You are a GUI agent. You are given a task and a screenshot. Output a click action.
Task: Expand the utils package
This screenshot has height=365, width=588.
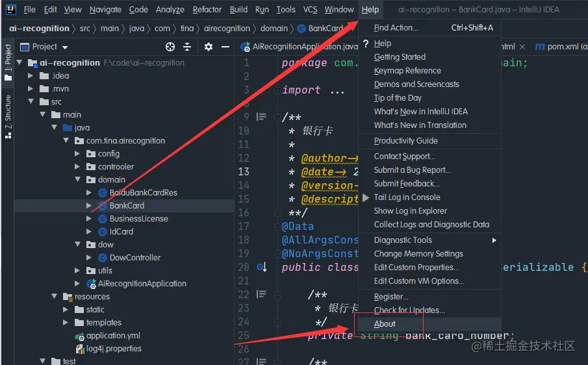pyautogui.click(x=77, y=271)
